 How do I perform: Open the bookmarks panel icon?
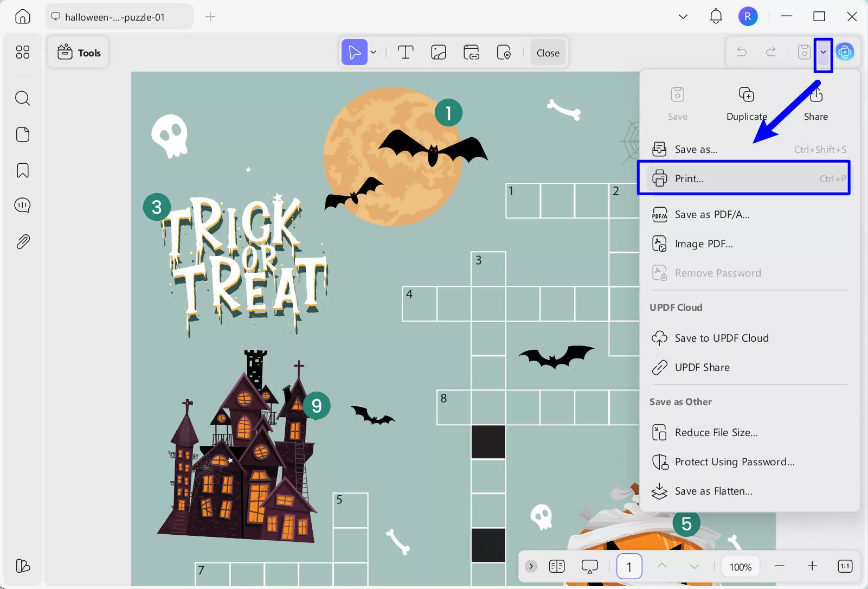pos(22,170)
